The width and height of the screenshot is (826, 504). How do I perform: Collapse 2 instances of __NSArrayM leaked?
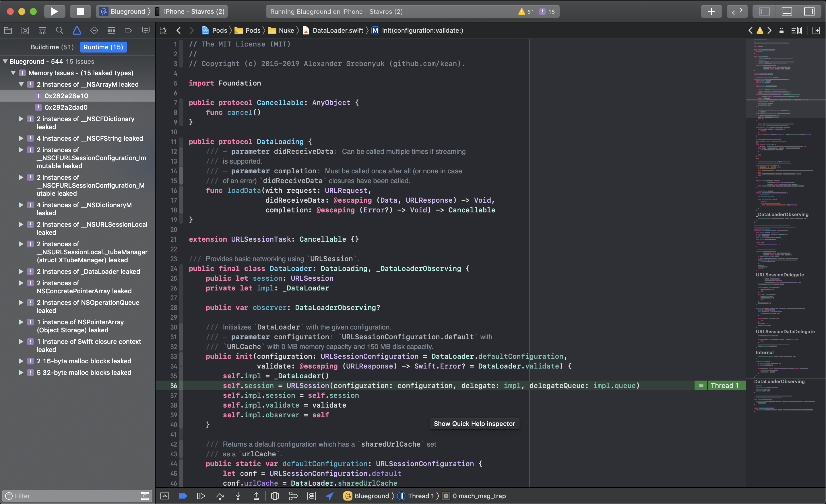21,84
